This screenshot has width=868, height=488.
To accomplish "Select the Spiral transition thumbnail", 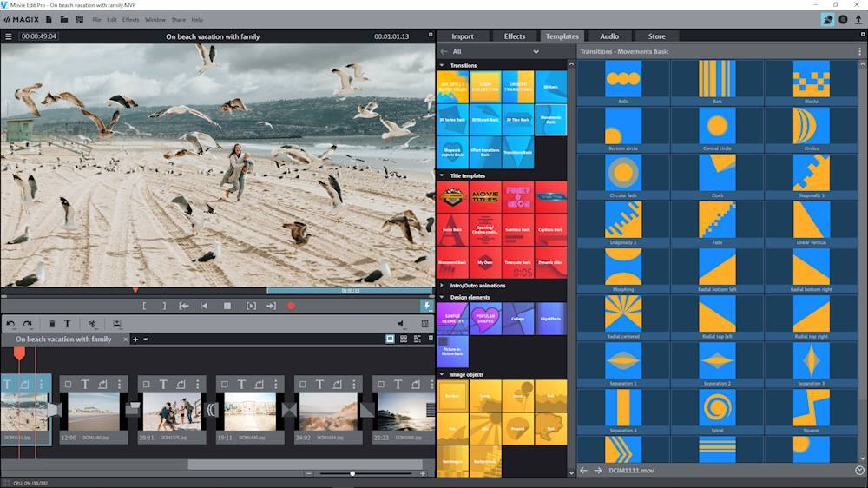I will click(x=717, y=406).
